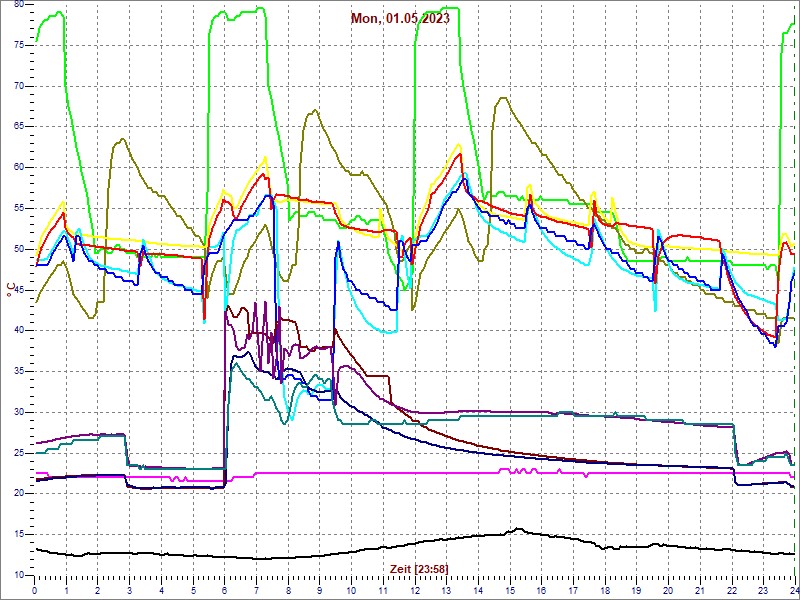Select the 40 temperature axis label

point(19,331)
